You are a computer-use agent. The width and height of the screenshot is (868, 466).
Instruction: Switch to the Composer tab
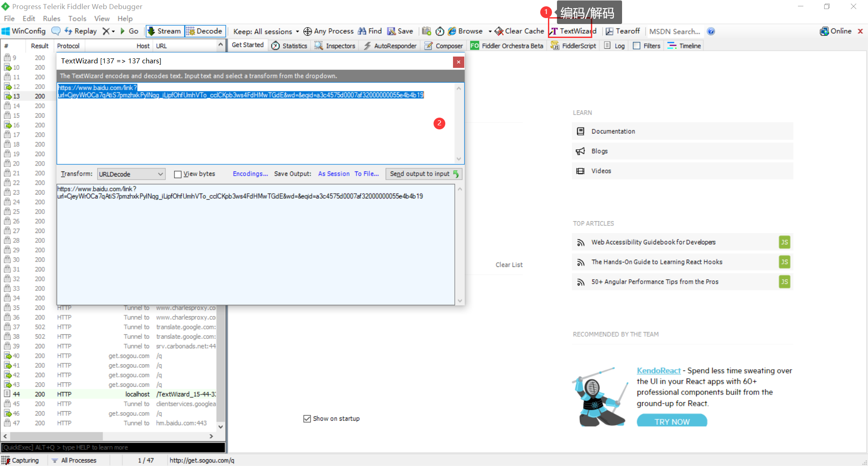click(x=443, y=46)
